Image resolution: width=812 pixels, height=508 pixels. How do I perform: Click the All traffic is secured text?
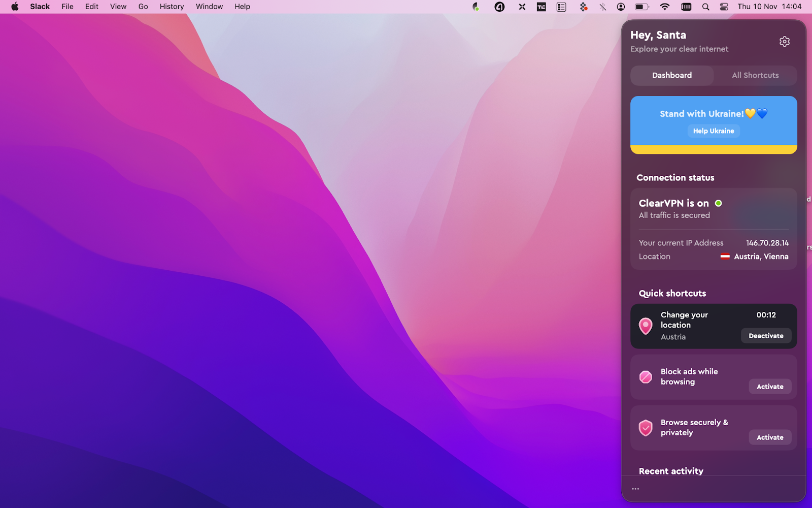click(674, 215)
